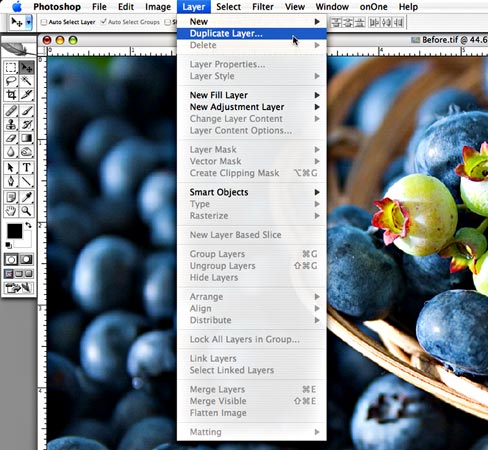The width and height of the screenshot is (488, 450).
Task: Click Edit in ImageReady button
Action: (19, 288)
